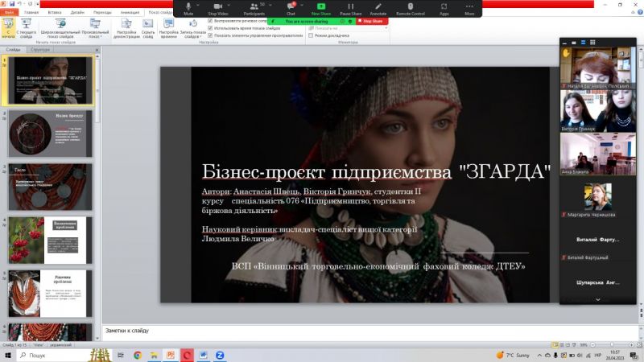Expand the Stop Video options arrow

pos(229,6)
